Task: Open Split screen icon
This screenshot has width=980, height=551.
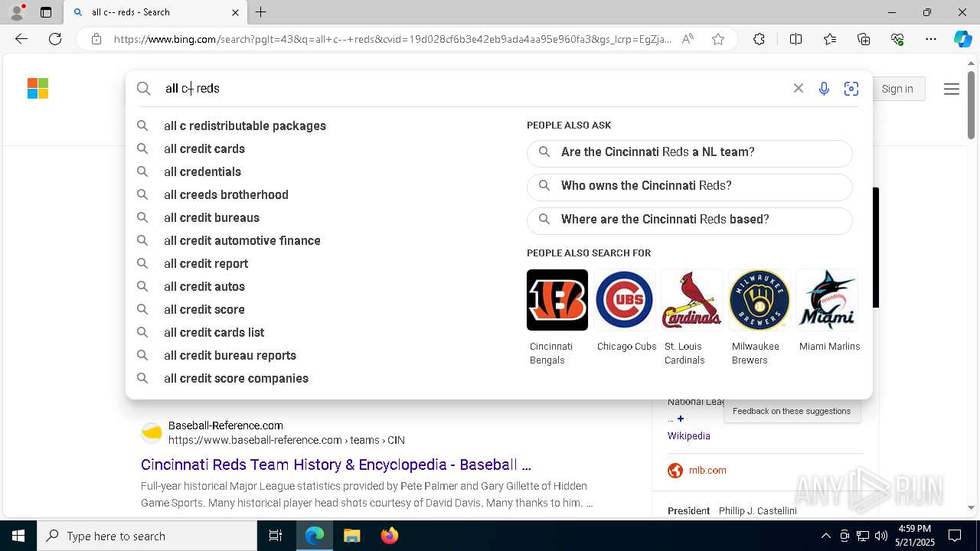Action: pos(795,39)
